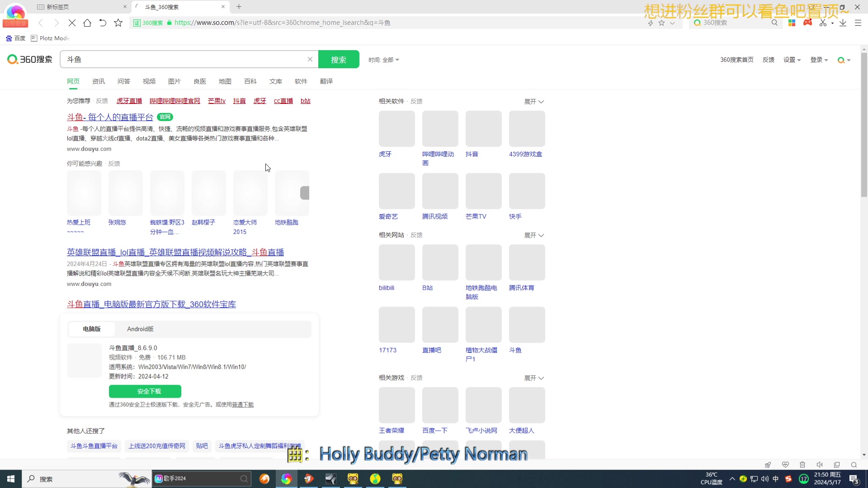
Task: Click the star icon inside the address bar
Action: 661,23
